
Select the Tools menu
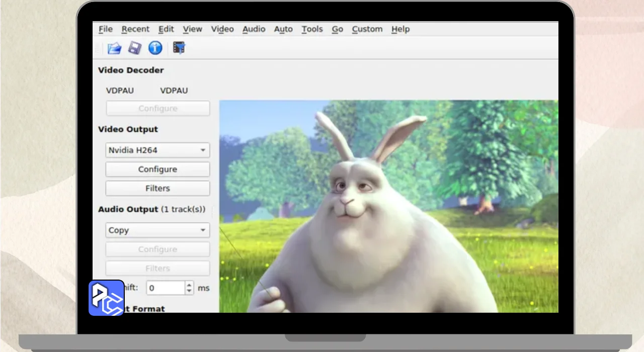coord(312,29)
